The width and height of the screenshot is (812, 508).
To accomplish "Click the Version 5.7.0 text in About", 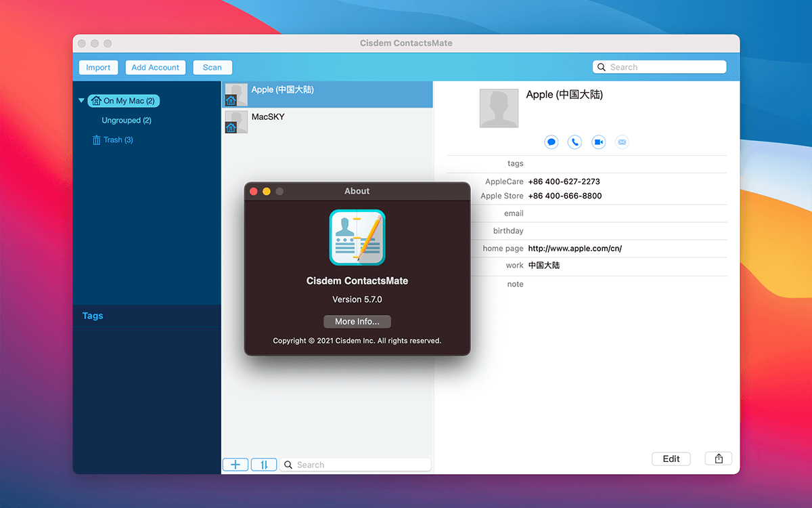I will tap(357, 299).
